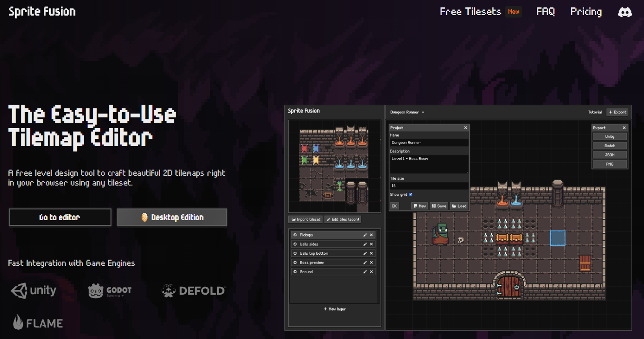Toggle visibility of Ground layer
This screenshot has height=339, width=644.
click(x=295, y=272)
